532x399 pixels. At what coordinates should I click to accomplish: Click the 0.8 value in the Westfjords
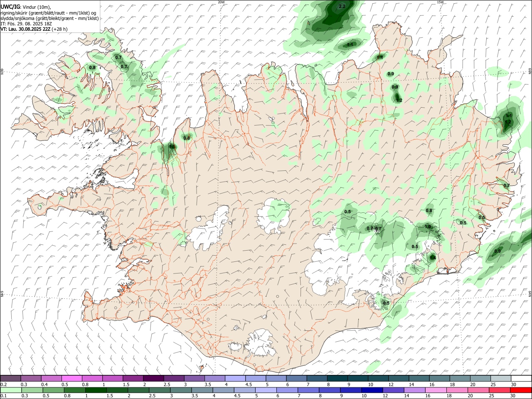(92, 67)
